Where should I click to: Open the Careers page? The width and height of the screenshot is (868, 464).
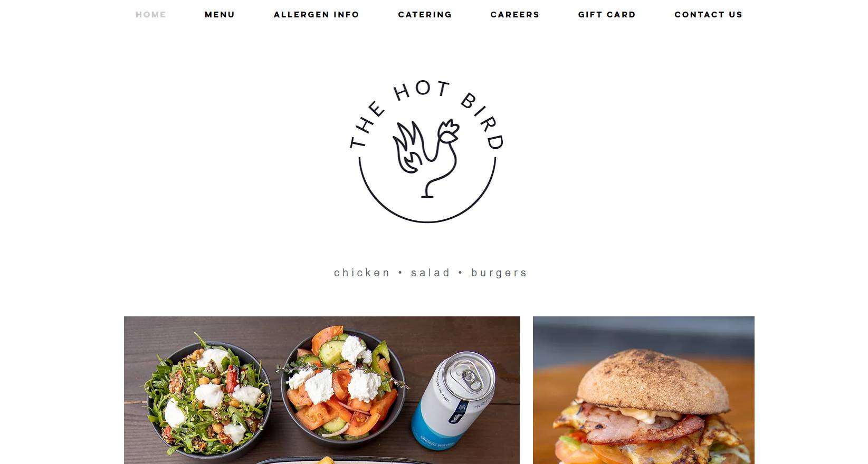pyautogui.click(x=515, y=15)
